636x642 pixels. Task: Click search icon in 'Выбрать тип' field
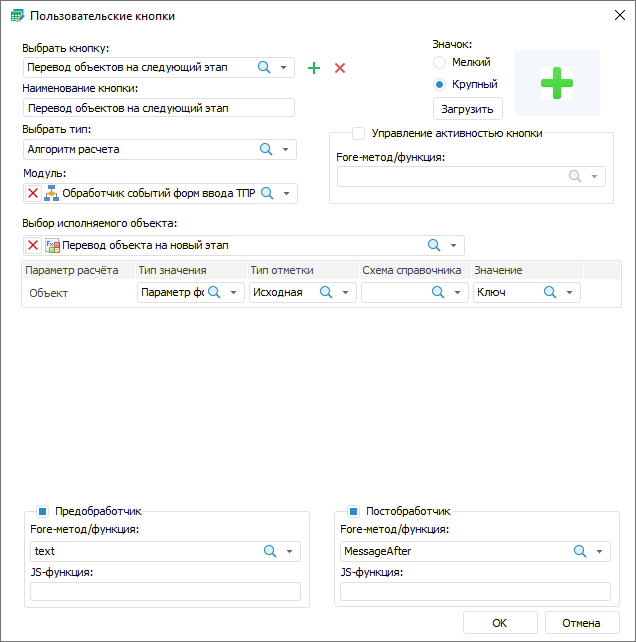pos(266,149)
